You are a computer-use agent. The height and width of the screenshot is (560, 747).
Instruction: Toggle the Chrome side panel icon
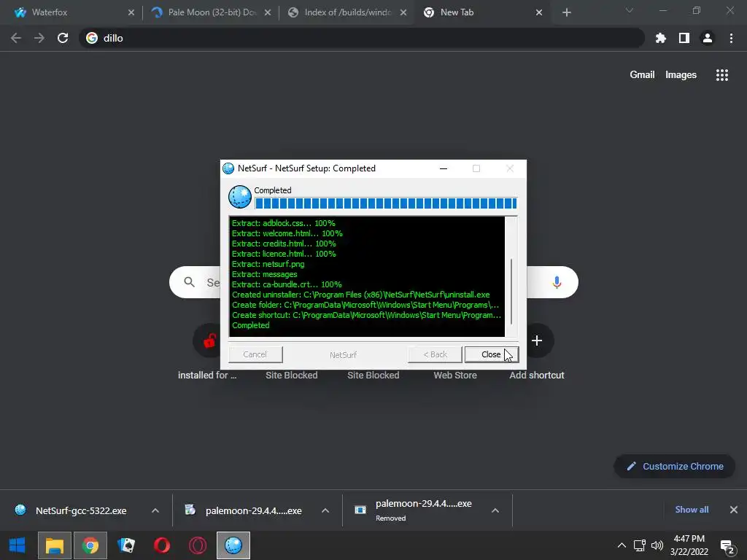pos(684,38)
